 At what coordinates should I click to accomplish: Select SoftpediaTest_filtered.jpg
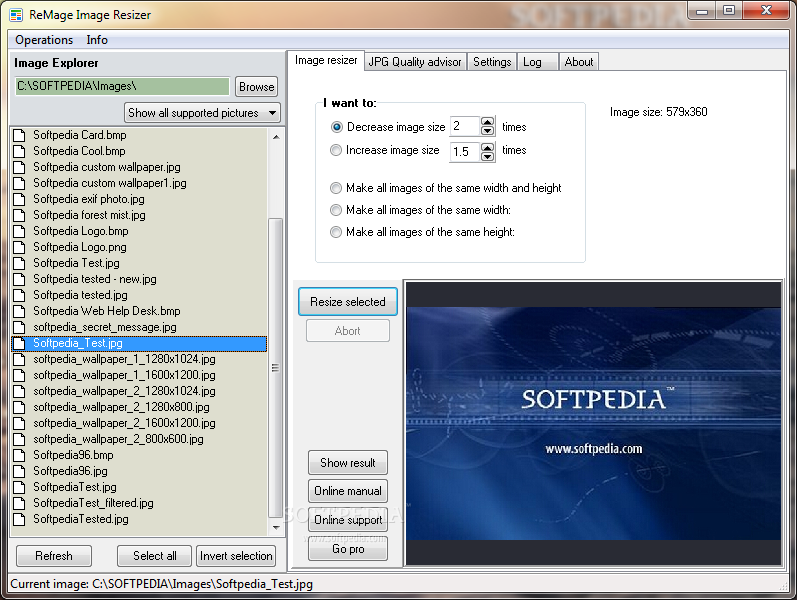(x=139, y=503)
